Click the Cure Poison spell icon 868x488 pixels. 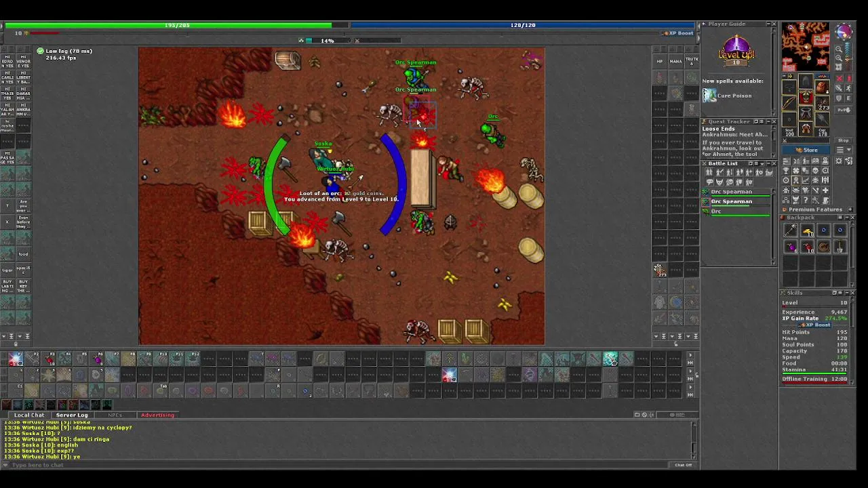point(709,96)
